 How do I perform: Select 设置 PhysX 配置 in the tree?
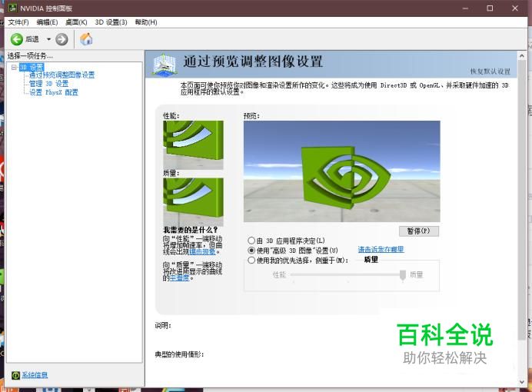tap(54, 92)
